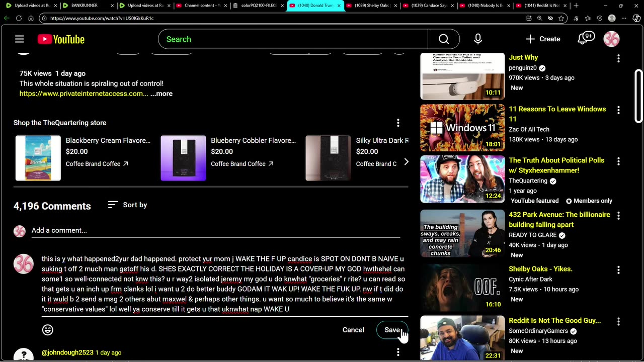The image size is (644, 362).
Task: Open Coffee Brand Coffee link under Blackberry Cream
Action: 97,163
